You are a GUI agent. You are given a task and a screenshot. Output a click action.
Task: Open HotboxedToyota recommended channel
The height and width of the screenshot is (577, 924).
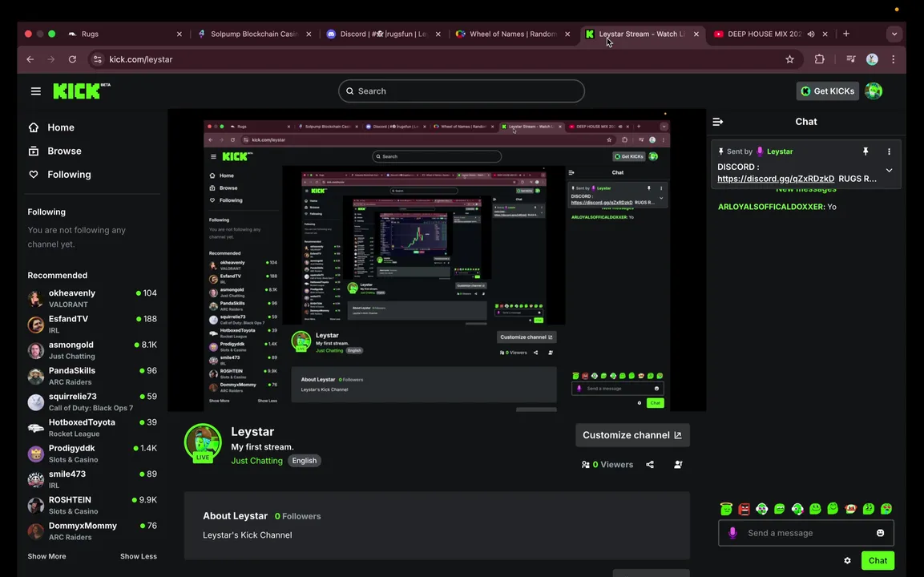pyautogui.click(x=92, y=428)
